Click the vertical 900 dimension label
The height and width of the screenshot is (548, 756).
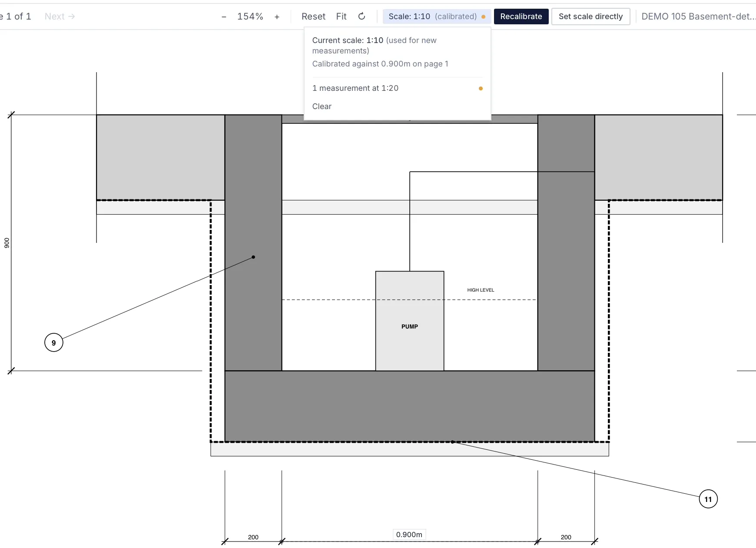7,243
